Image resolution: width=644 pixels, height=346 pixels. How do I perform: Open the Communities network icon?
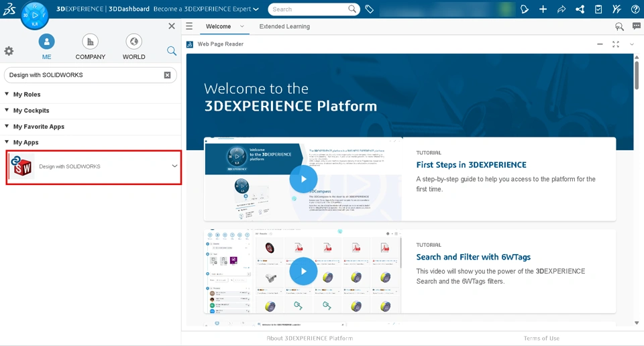click(x=580, y=9)
